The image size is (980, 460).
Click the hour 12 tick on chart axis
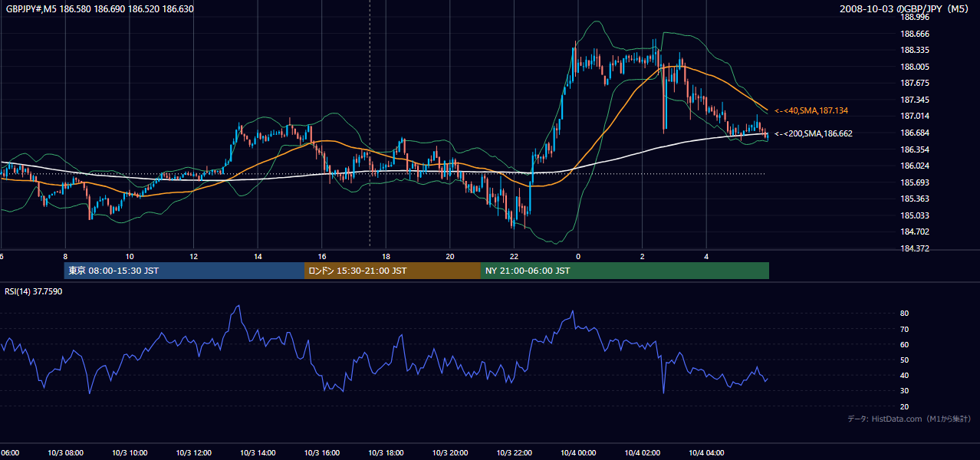(193, 256)
